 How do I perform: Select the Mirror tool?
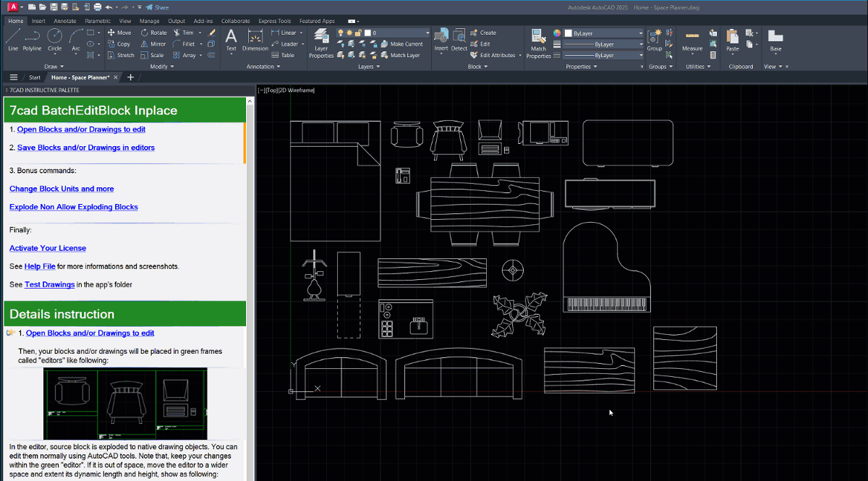pos(153,44)
